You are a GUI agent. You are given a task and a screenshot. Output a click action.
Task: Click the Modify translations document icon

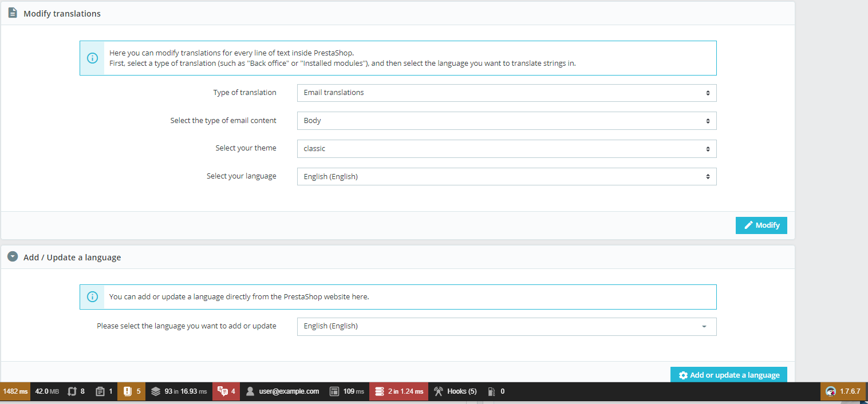tap(13, 13)
